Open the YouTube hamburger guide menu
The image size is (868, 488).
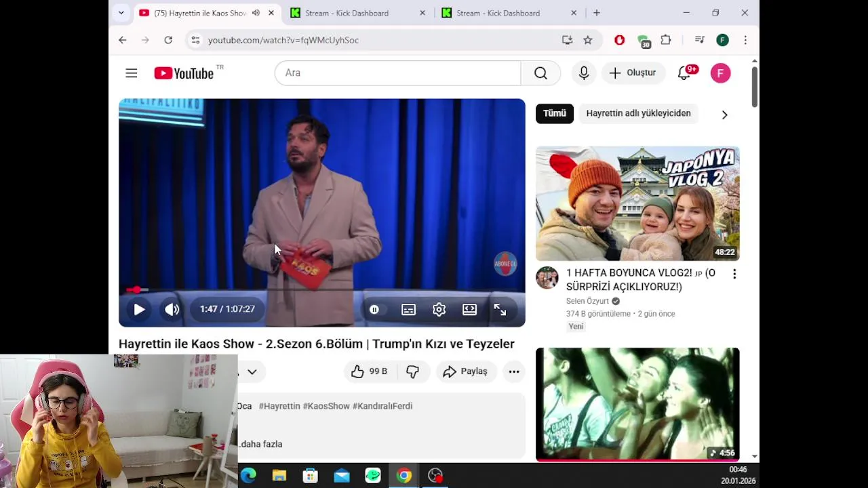pyautogui.click(x=132, y=73)
